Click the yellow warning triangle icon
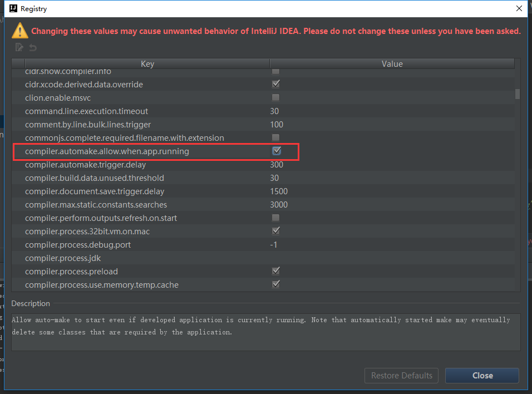Image resolution: width=532 pixels, height=394 pixels. 20,31
